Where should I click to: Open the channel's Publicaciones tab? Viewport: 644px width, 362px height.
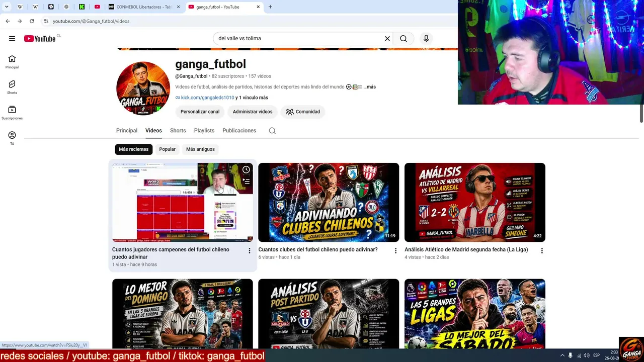(x=239, y=131)
